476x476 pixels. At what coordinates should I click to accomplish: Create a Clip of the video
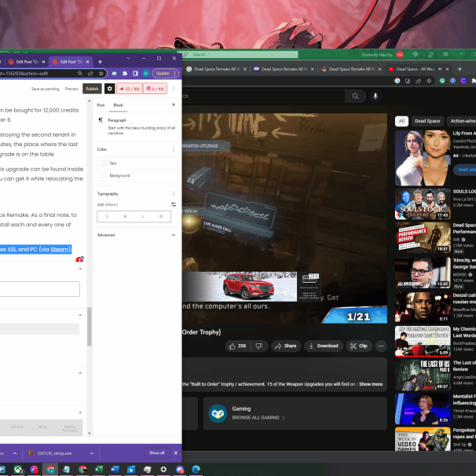point(359,346)
